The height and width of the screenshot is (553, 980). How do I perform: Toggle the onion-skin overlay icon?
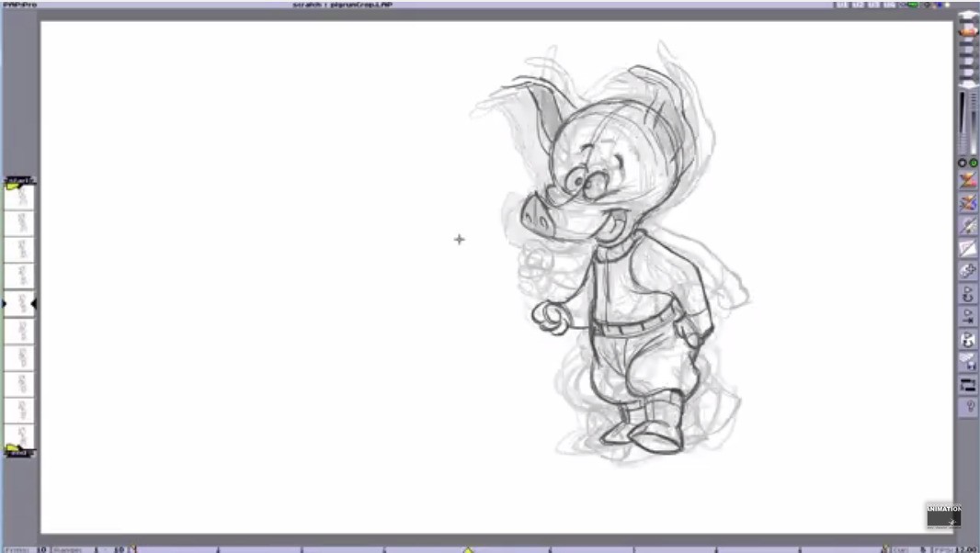(968, 362)
